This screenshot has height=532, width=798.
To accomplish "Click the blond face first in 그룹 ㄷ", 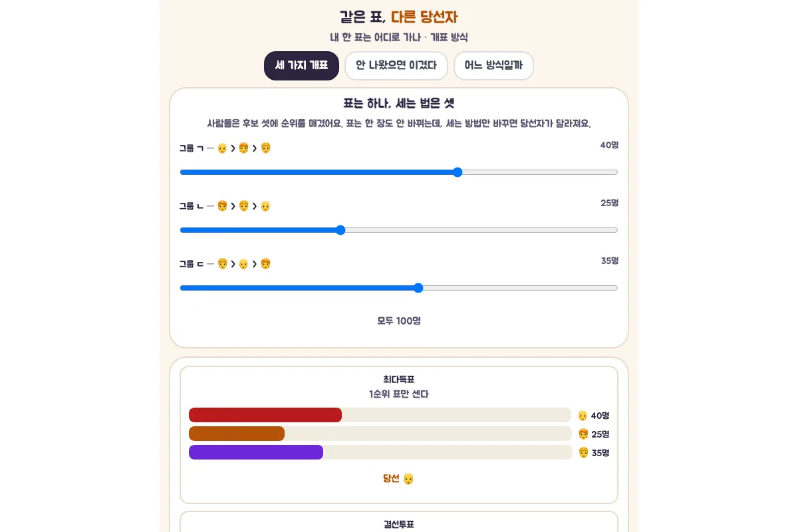I will 222,264.
